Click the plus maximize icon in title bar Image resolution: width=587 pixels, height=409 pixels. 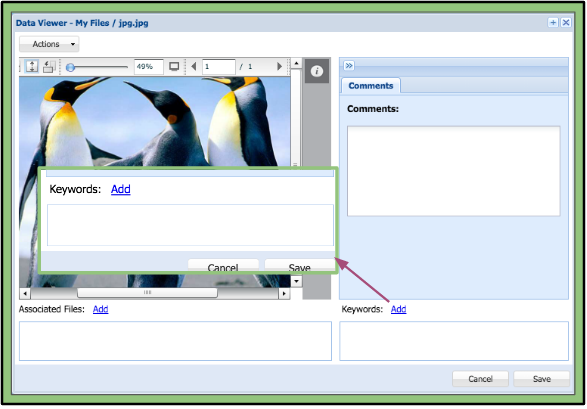click(x=553, y=22)
